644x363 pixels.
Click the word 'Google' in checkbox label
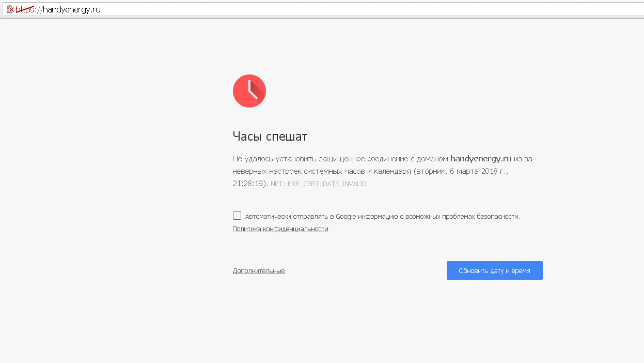(x=346, y=217)
